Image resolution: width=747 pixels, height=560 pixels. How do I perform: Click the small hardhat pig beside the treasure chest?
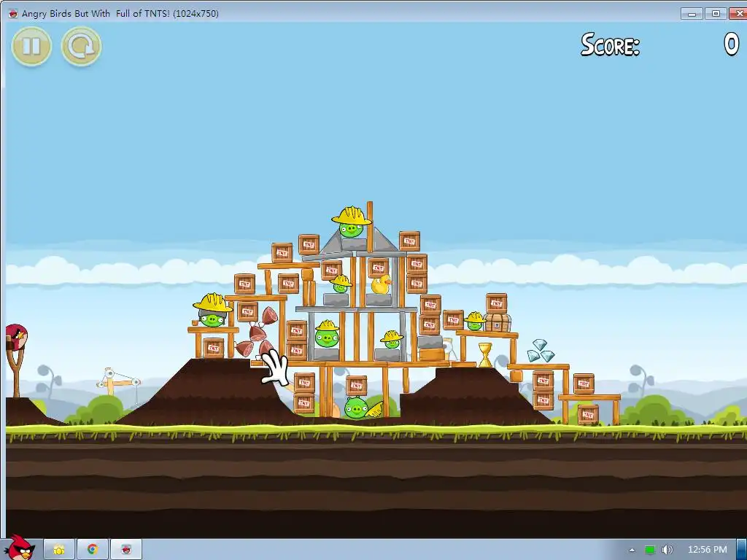click(x=474, y=322)
